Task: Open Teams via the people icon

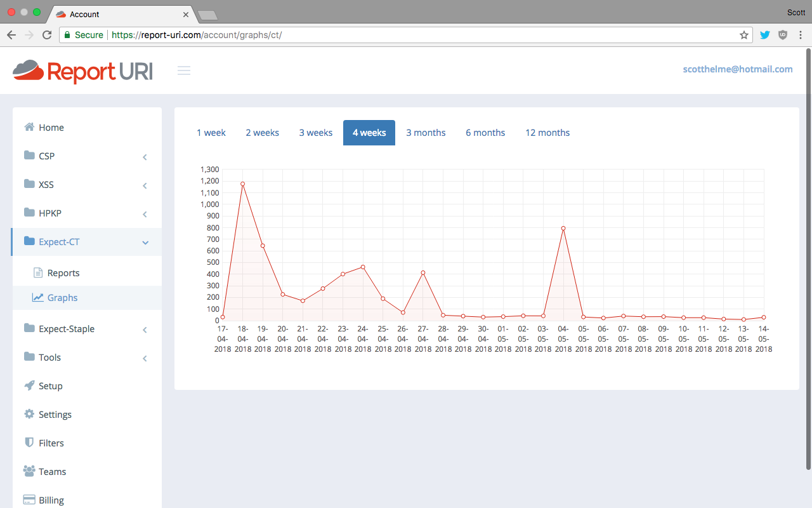Action: [x=29, y=471]
